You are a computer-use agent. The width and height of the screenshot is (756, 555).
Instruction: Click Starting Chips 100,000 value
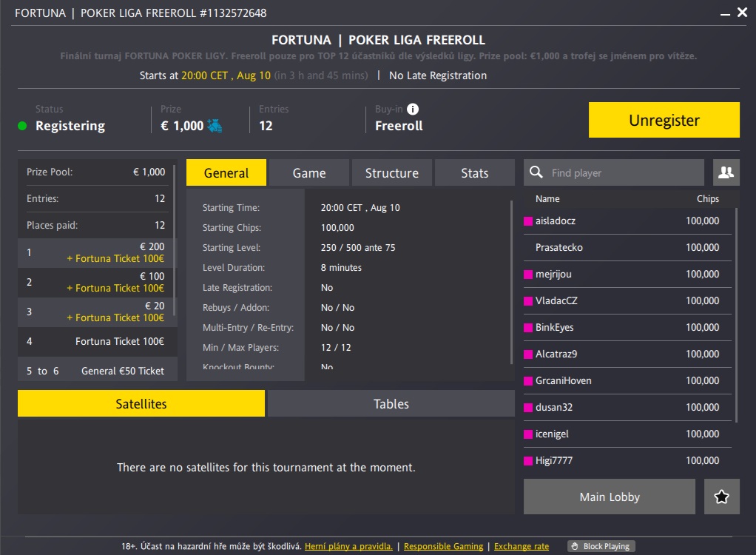point(337,228)
